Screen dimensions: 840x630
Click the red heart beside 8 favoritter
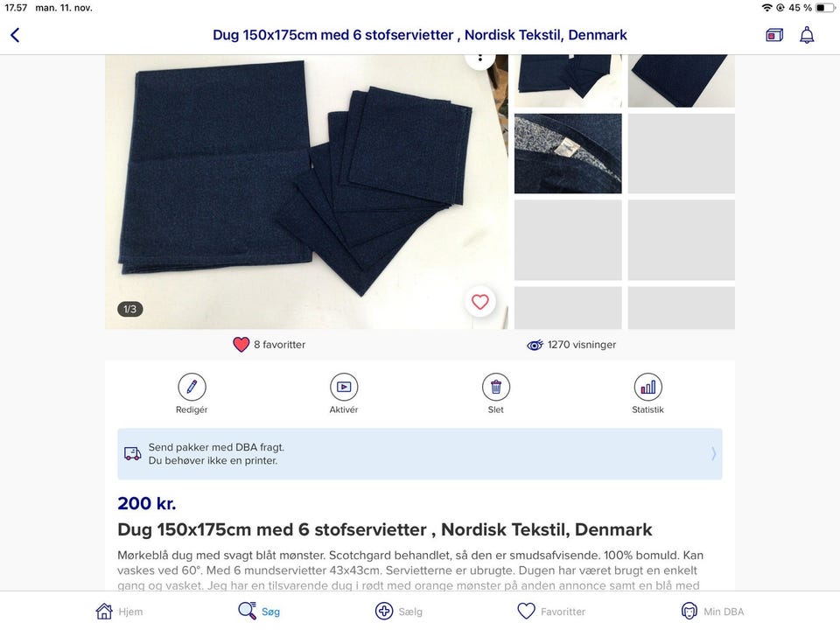(x=241, y=345)
